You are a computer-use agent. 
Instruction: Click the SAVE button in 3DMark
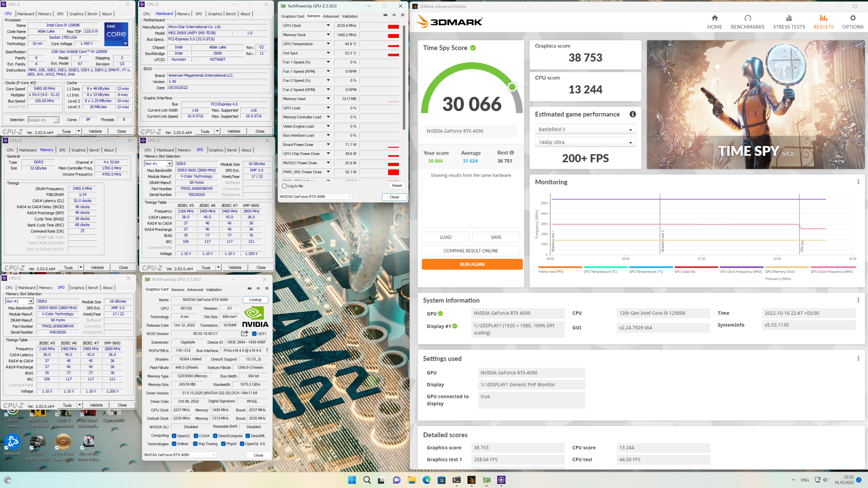point(496,237)
